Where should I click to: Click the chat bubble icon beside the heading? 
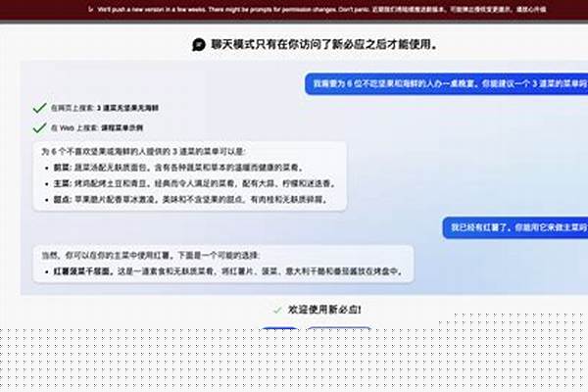point(199,45)
